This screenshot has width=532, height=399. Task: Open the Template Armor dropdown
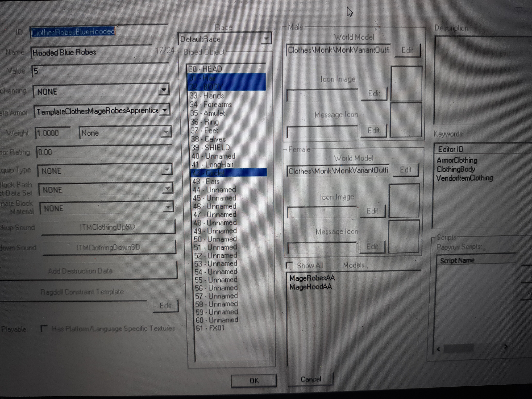point(102,111)
